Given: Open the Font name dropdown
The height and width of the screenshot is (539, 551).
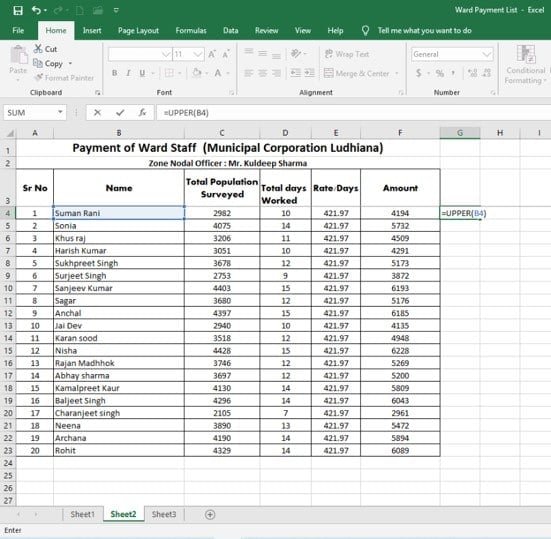Looking at the screenshot, I should pyautogui.click(x=166, y=54).
